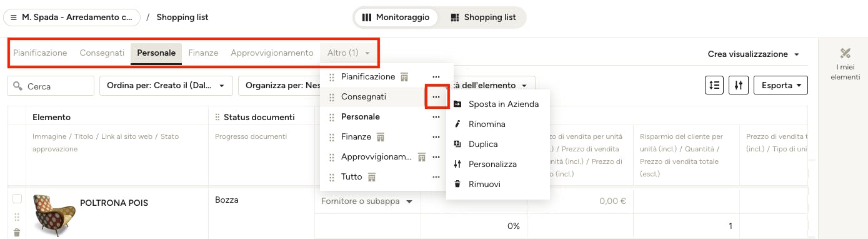Viewport: 868px width, 239px height.
Task: Click into the Cerca search field
Action: 51,86
